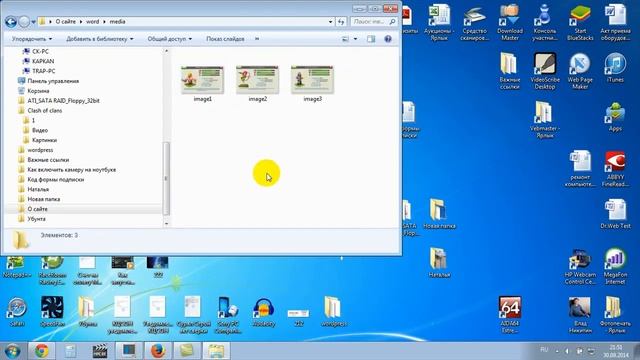Open Explorer help icon

(x=388, y=39)
